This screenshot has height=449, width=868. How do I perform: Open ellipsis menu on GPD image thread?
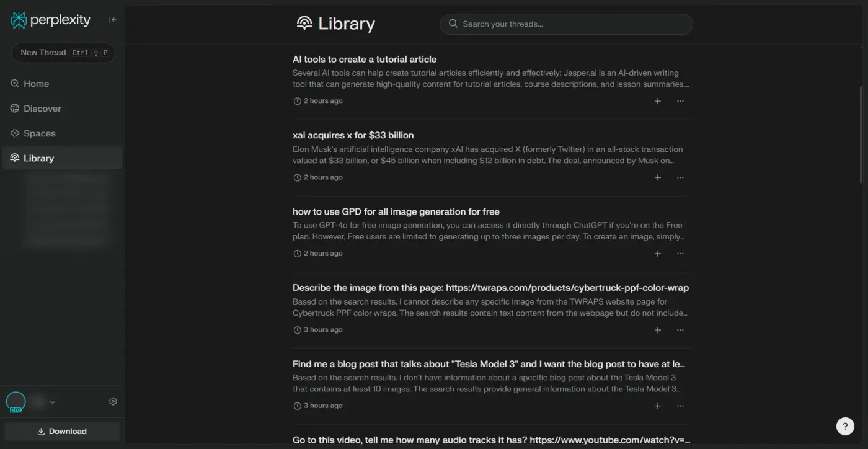tap(680, 253)
